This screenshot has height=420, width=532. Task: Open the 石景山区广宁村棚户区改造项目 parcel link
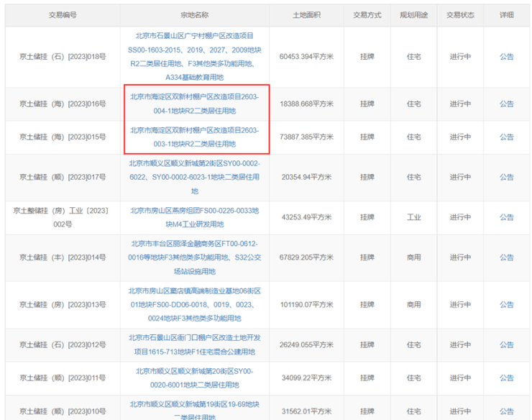pos(195,56)
